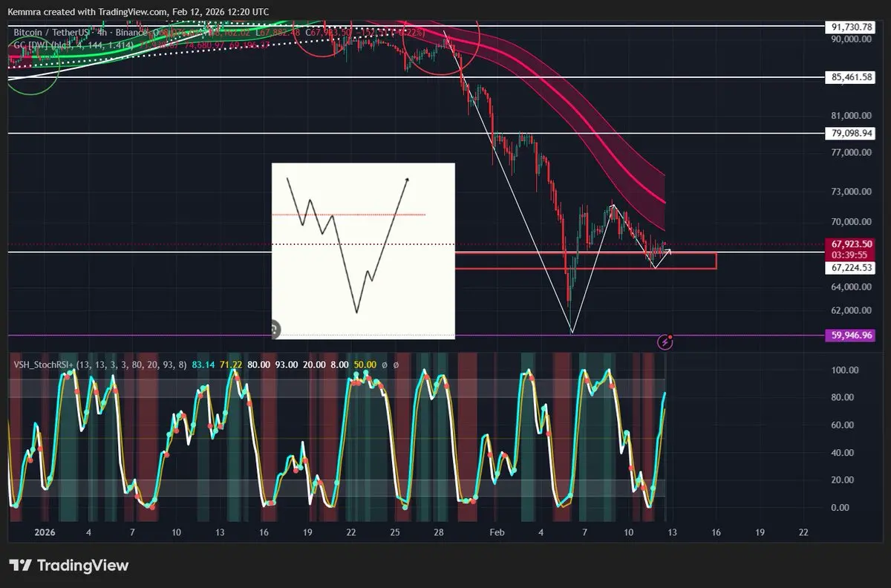The image size is (891, 588).
Task: Click the 81,000.00 price axis tick
Action: coord(851,116)
